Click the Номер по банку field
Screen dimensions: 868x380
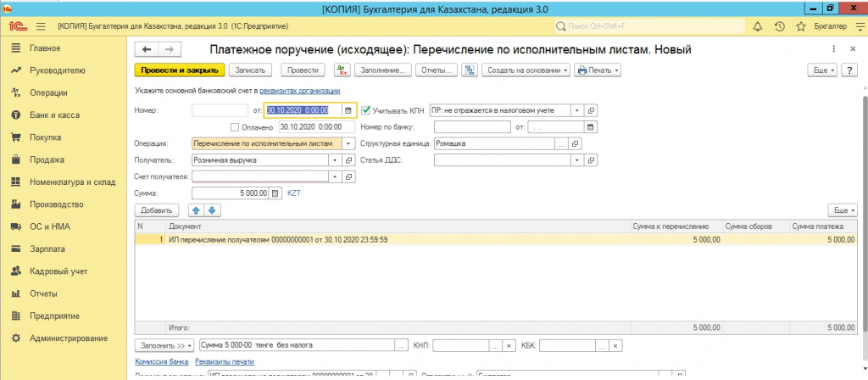coord(472,127)
